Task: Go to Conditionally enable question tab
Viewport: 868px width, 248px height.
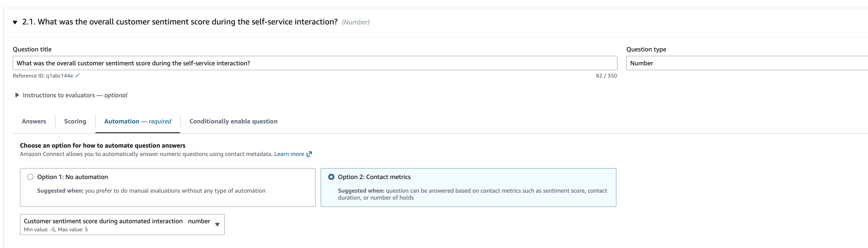Action: point(233,121)
